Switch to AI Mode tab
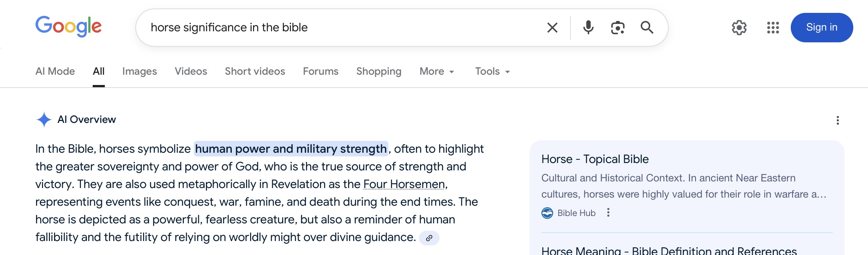Screen dimensions: 868x255 pos(55,71)
